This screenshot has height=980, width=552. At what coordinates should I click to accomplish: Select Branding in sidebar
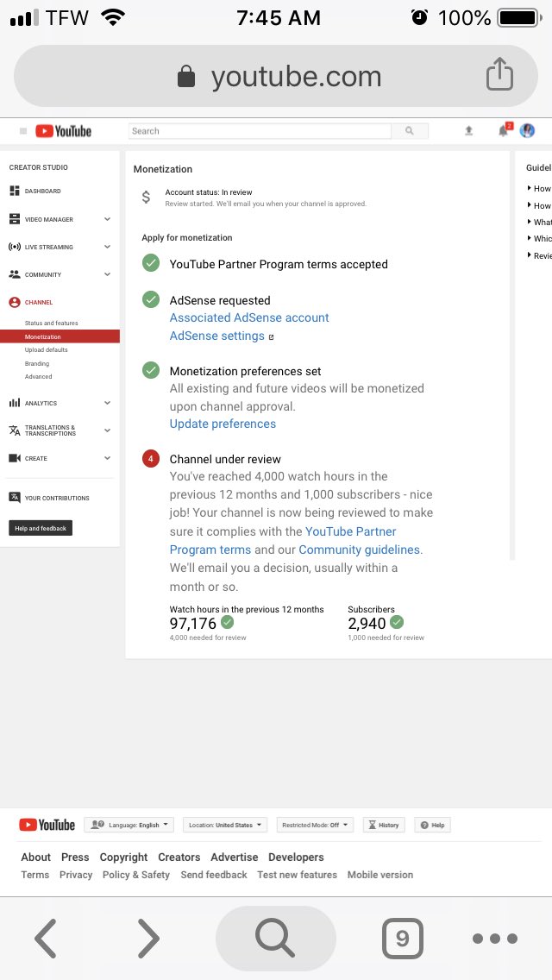[x=37, y=364]
